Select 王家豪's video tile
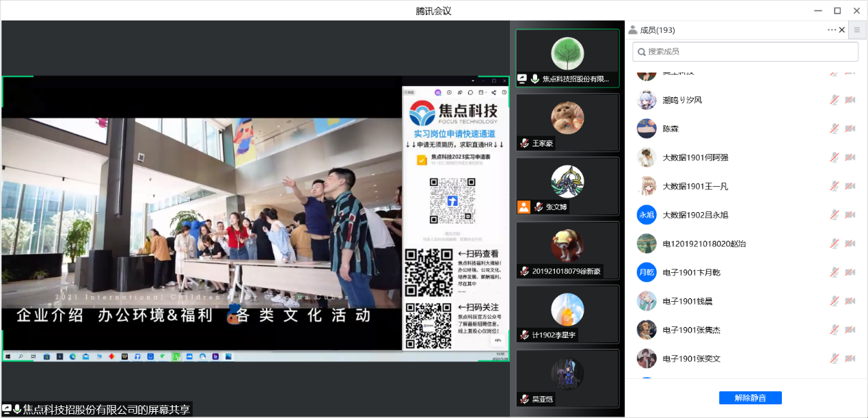 [x=567, y=122]
